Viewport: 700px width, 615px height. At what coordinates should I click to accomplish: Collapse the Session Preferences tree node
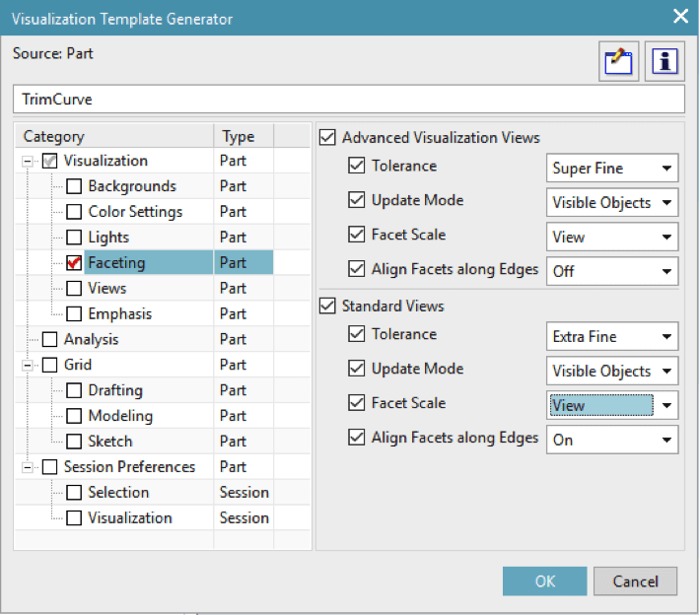click(28, 467)
